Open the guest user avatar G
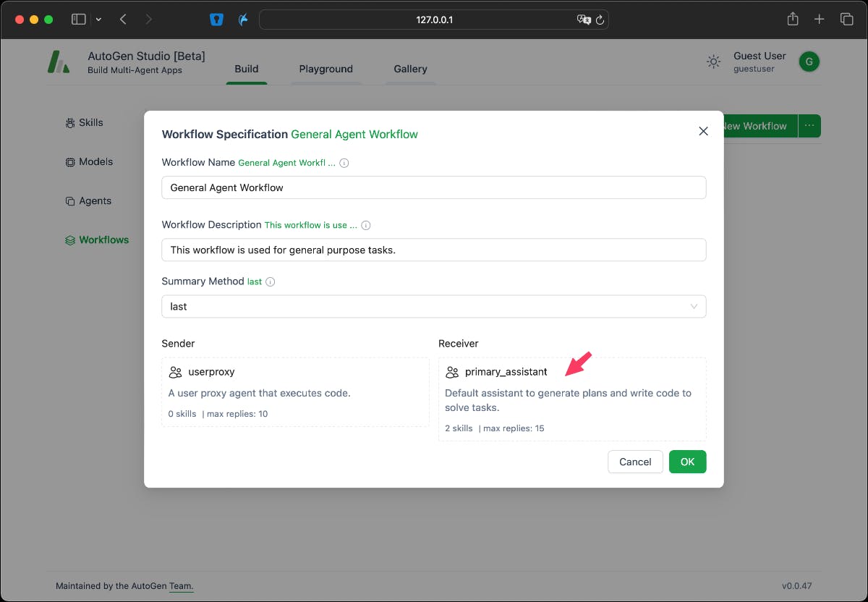This screenshot has height=602, width=868. (x=809, y=62)
